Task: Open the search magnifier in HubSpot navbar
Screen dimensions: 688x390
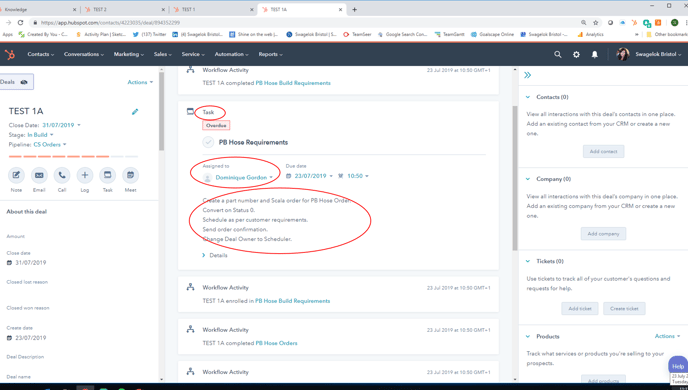Action: pyautogui.click(x=558, y=54)
